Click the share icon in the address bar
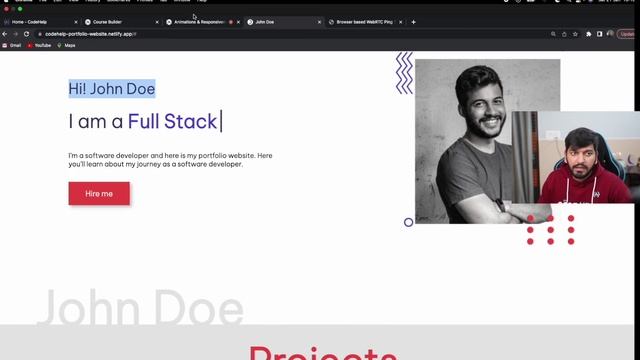Viewport: 640px width, 360px height. 564,34
